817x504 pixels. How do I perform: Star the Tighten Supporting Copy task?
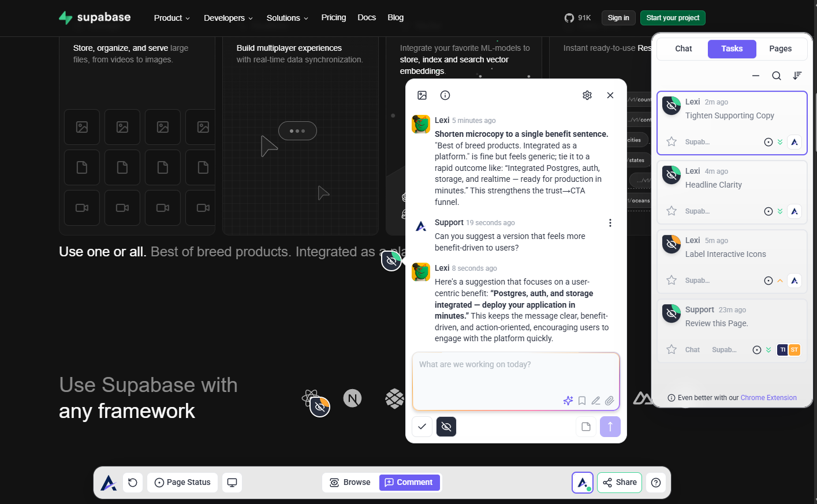tap(671, 142)
